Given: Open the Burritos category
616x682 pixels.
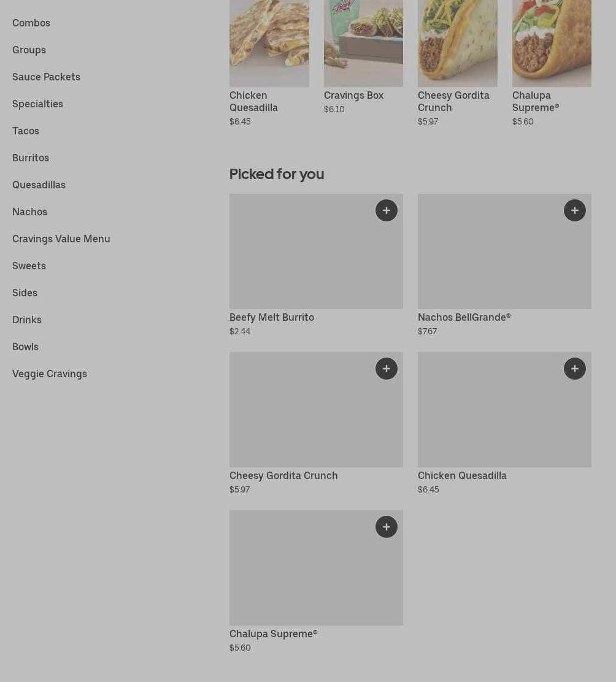Looking at the screenshot, I should (x=31, y=158).
